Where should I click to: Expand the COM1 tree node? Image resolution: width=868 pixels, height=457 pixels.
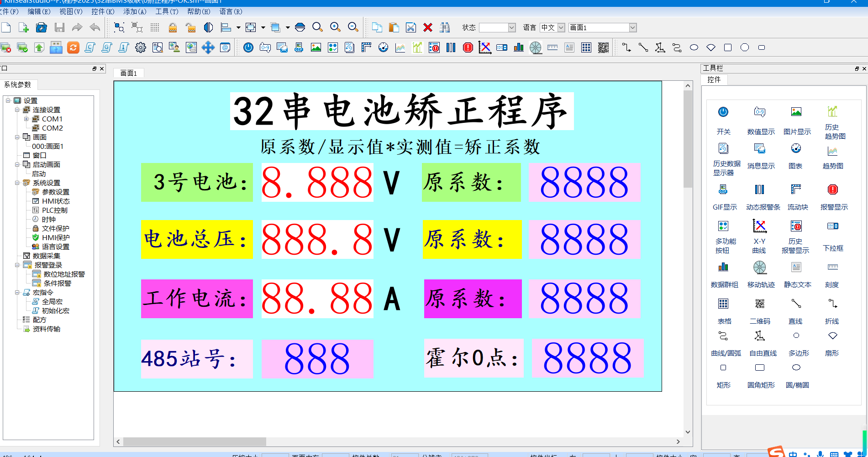26,119
